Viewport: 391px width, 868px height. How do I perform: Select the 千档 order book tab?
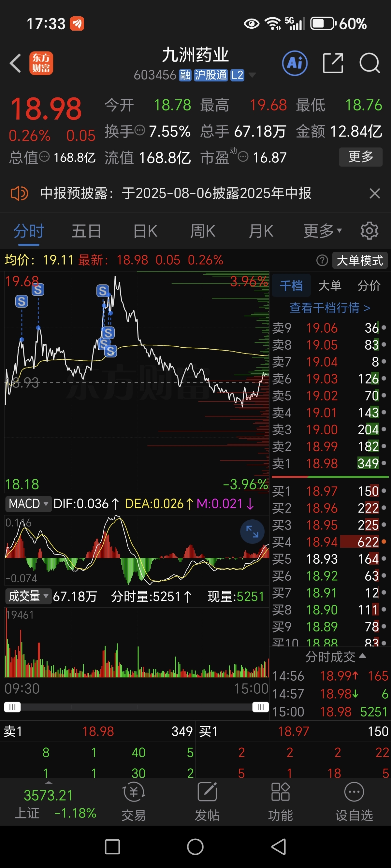pyautogui.click(x=291, y=285)
